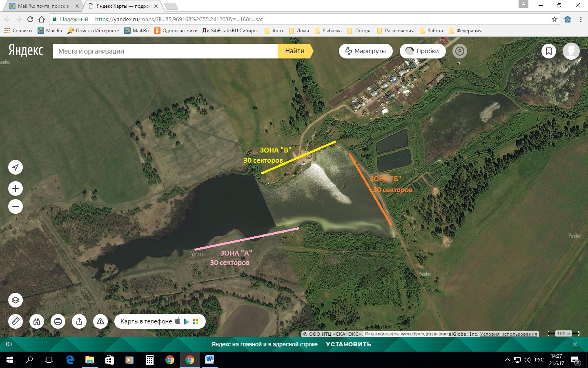The image size is (588, 368).
Task: Open the Условия использования link
Action: click(508, 334)
